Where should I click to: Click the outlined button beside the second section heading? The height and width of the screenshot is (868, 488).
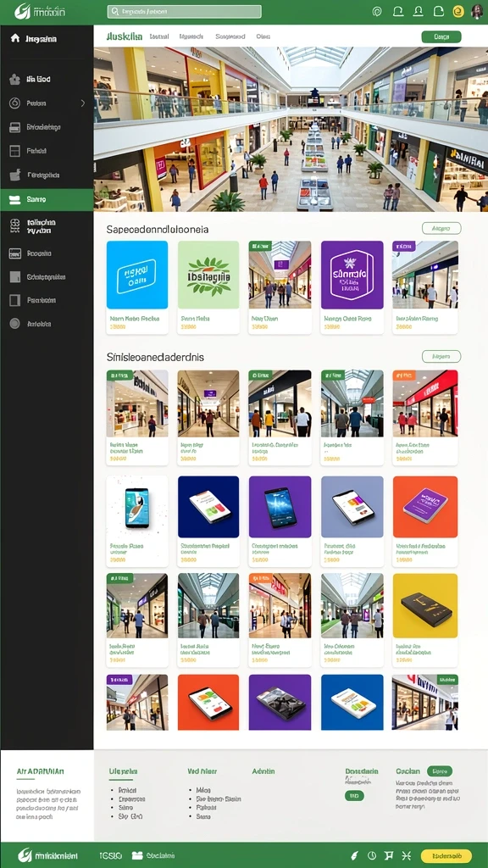tap(441, 357)
